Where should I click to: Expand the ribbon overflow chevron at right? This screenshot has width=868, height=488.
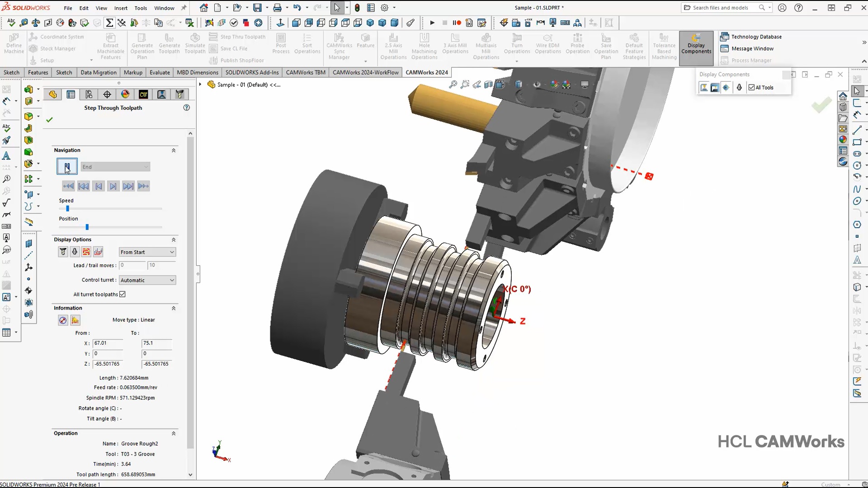pos(864,42)
